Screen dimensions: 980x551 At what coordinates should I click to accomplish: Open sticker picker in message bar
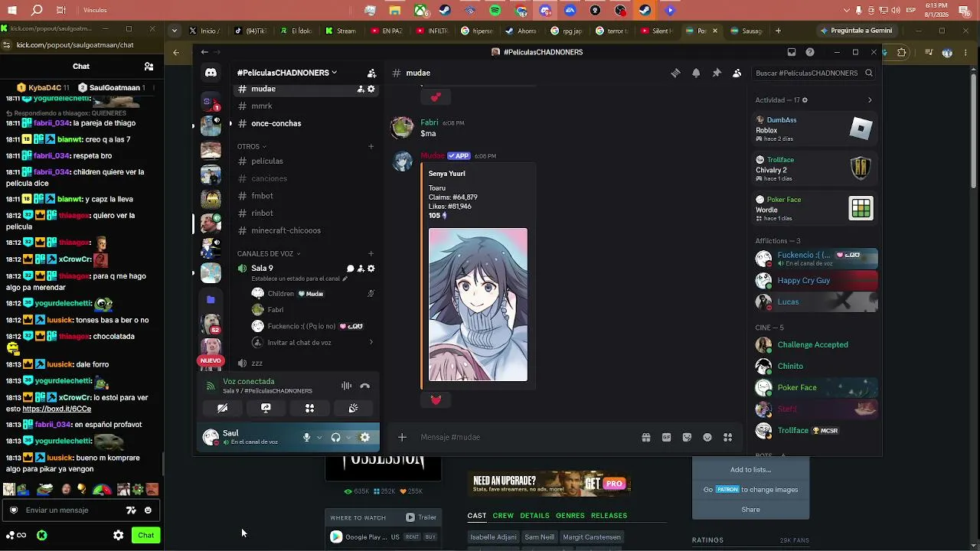(687, 437)
